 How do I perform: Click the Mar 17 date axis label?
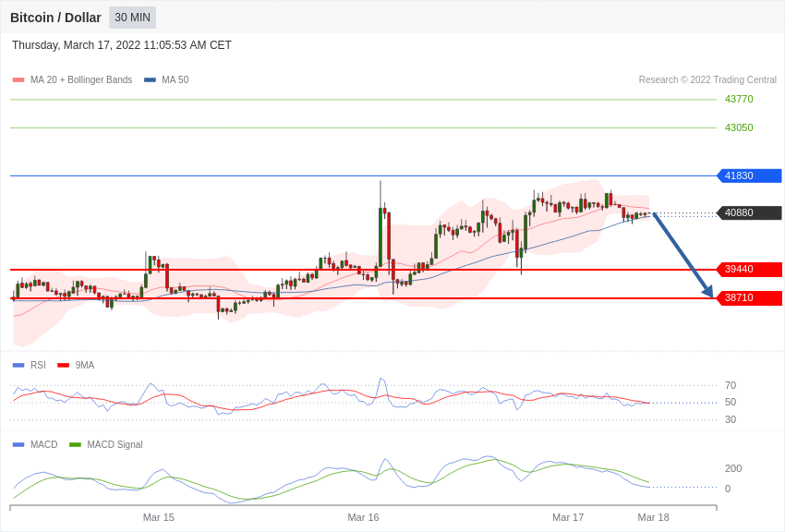click(568, 517)
